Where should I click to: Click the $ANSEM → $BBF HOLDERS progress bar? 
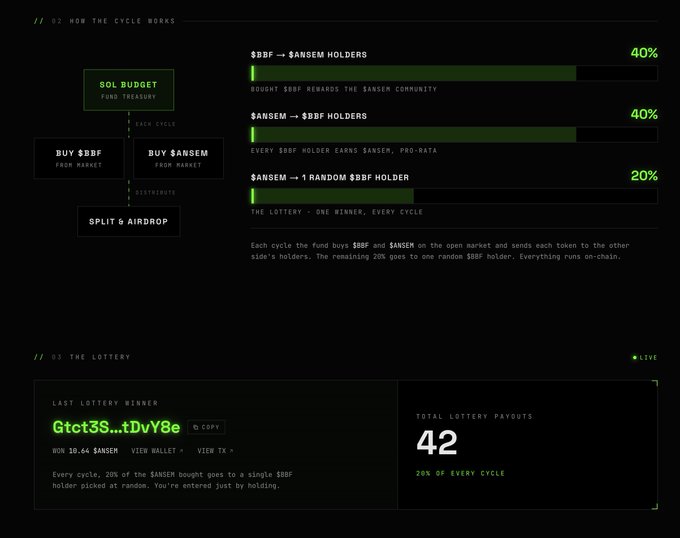[x=454, y=135]
